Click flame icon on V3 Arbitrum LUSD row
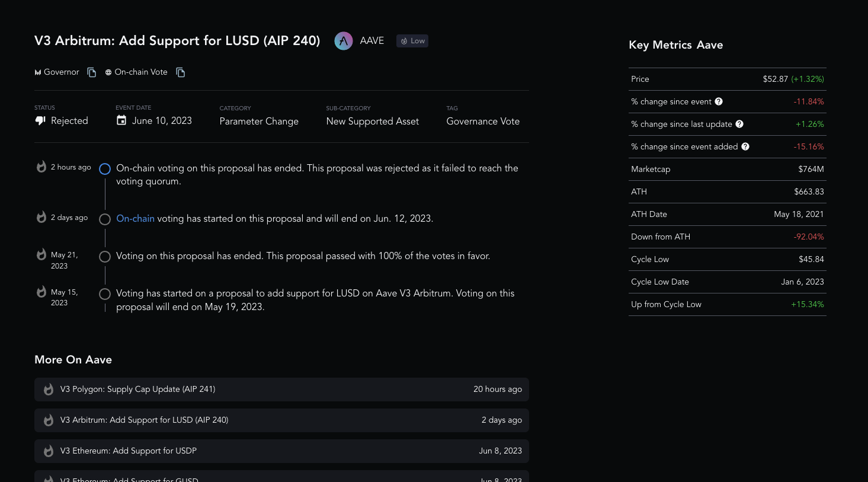 coord(49,420)
